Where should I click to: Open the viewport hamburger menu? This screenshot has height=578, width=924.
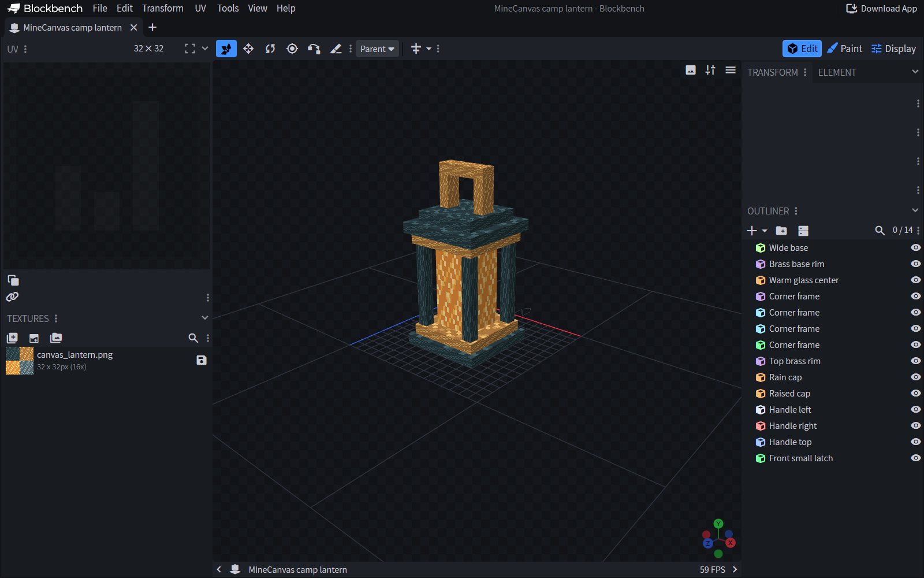[x=731, y=70]
